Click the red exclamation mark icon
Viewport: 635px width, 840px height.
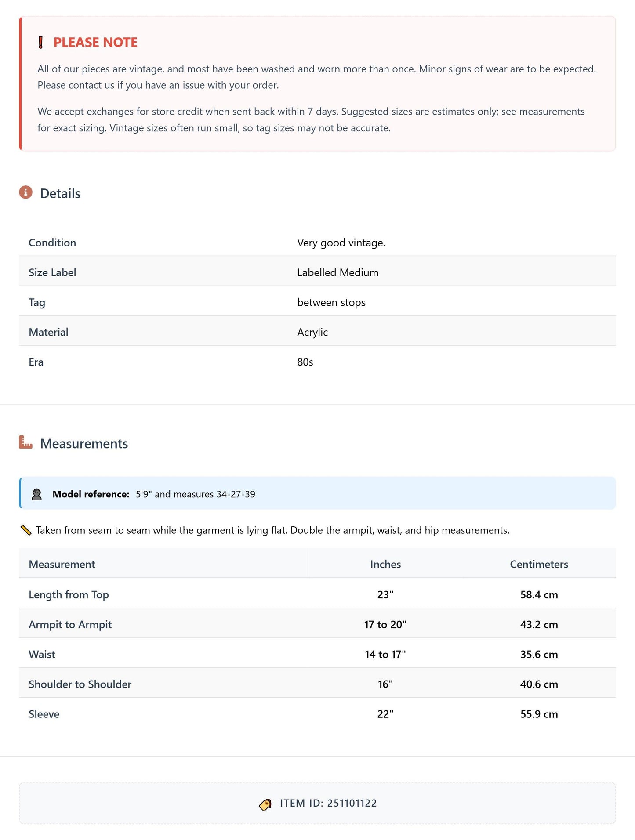[x=41, y=43]
